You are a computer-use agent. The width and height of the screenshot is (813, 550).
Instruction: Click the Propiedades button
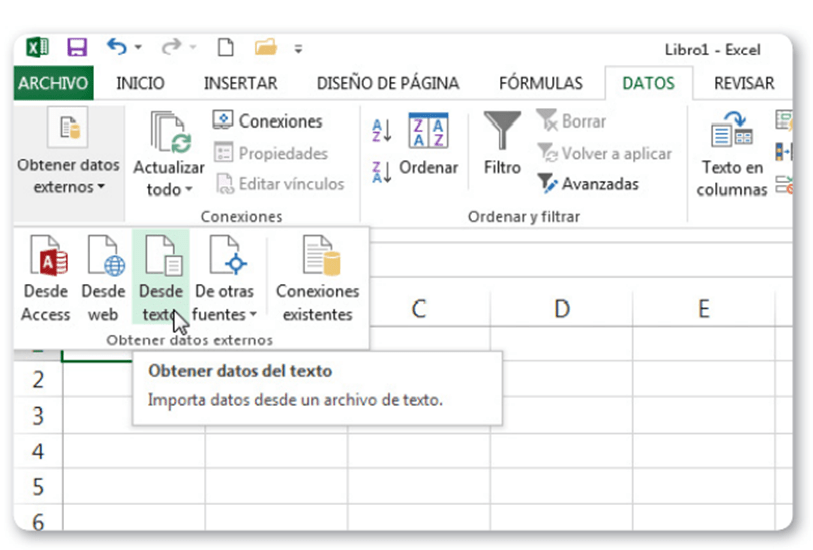271,153
